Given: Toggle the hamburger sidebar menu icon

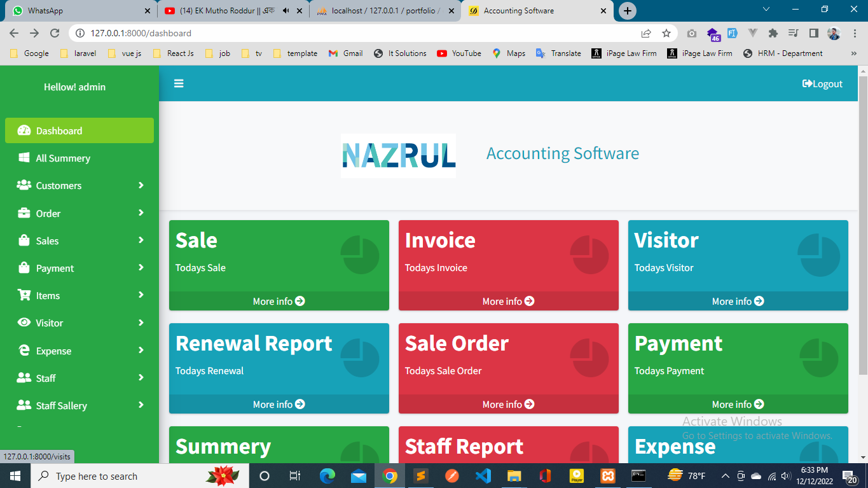Looking at the screenshot, I should 179,83.
